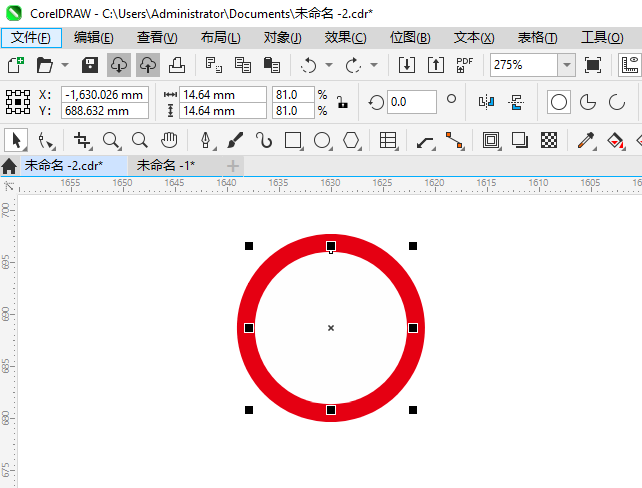Click the cloud upload icon
This screenshot has height=488, width=642.
148,65
